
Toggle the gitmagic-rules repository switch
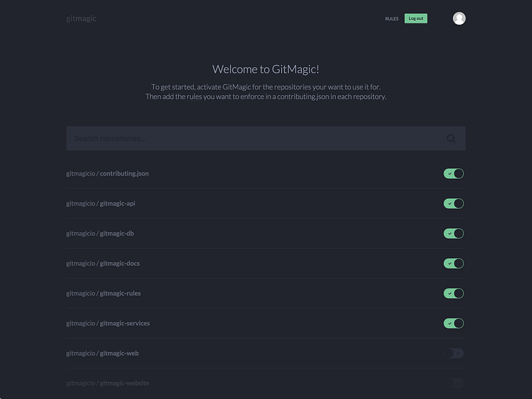(453, 293)
